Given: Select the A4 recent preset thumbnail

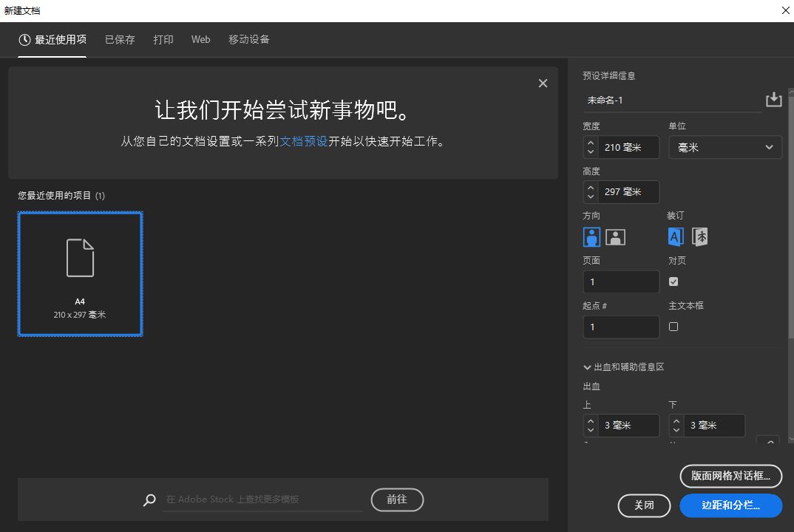Looking at the screenshot, I should [80, 274].
